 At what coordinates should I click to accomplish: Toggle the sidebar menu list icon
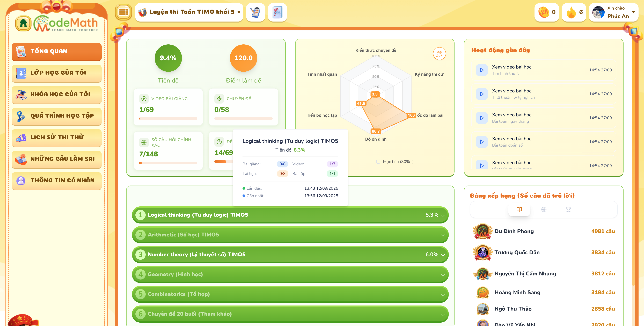[123, 12]
